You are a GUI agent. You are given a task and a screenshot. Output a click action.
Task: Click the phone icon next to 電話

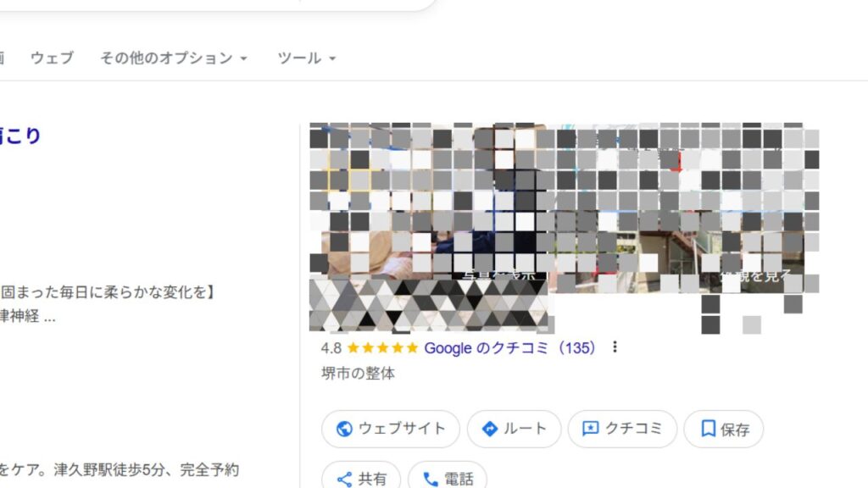pyautogui.click(x=430, y=480)
